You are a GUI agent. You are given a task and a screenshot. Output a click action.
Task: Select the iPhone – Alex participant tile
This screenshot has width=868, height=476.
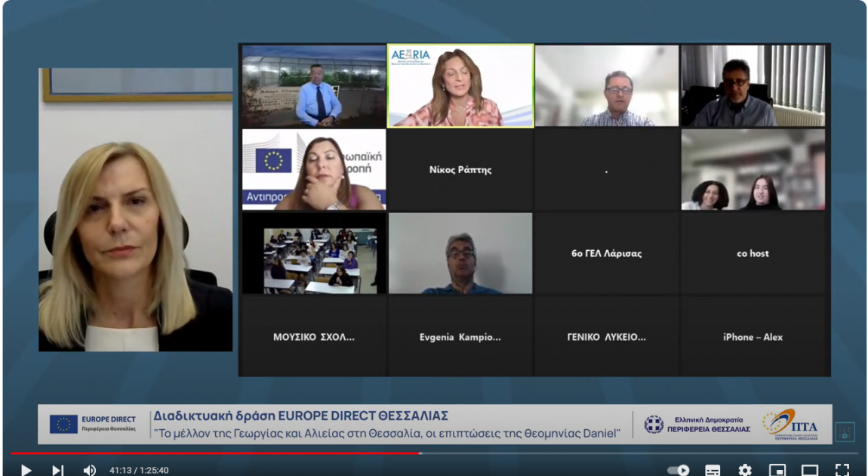click(x=753, y=337)
